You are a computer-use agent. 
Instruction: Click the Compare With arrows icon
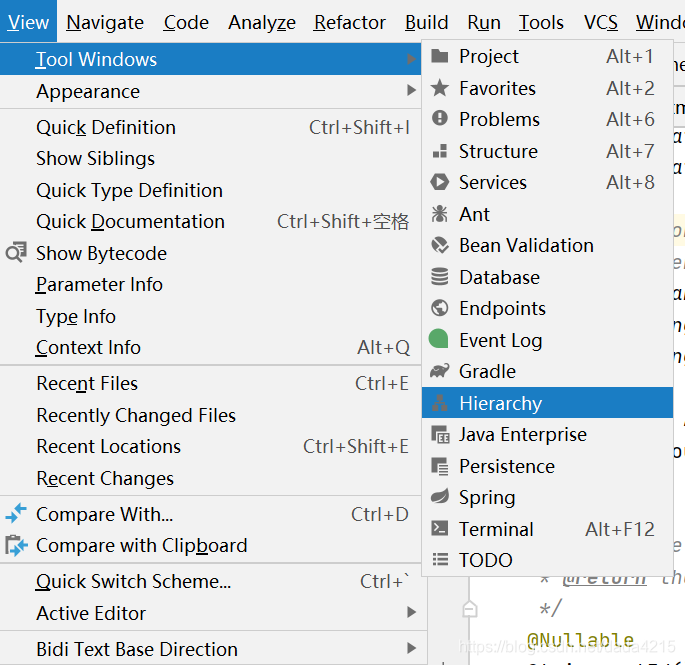(16, 513)
